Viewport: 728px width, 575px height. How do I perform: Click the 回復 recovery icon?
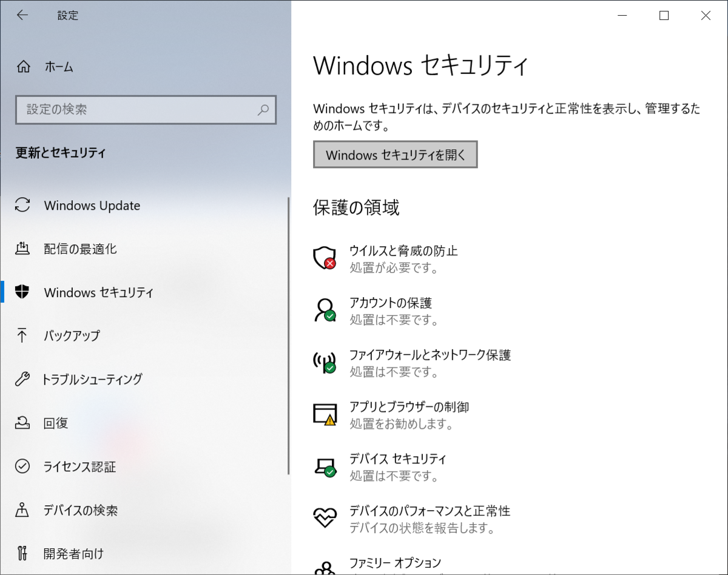pyautogui.click(x=22, y=423)
